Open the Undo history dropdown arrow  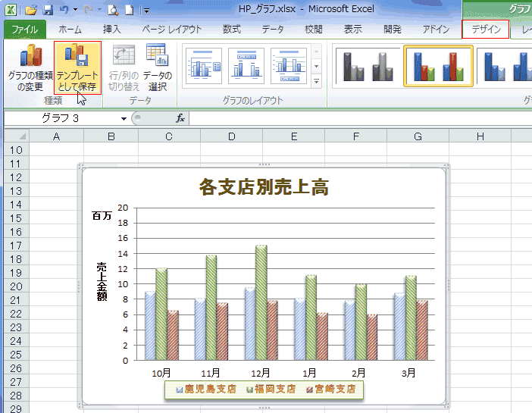[75, 10]
